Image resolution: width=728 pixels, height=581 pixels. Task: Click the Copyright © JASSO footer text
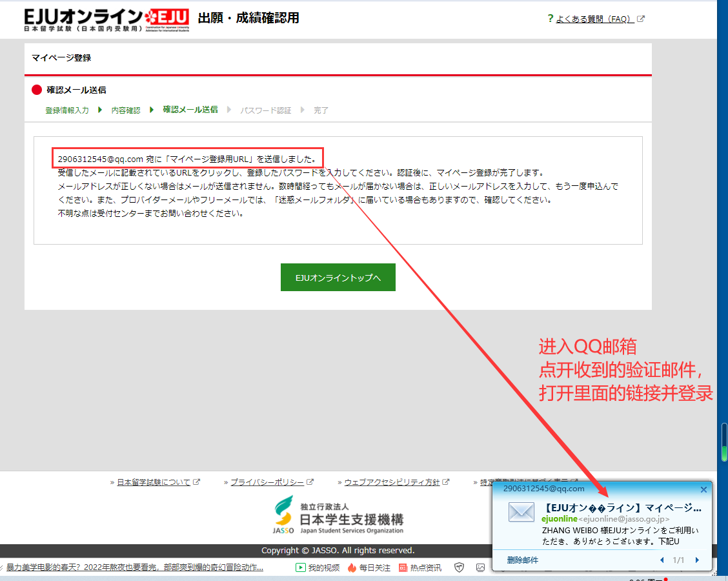[x=338, y=551]
